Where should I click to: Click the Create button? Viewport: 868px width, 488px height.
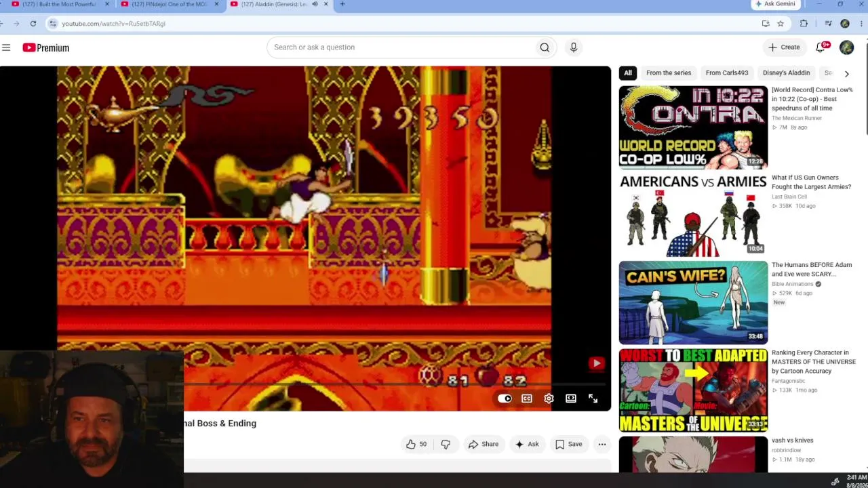(x=784, y=47)
